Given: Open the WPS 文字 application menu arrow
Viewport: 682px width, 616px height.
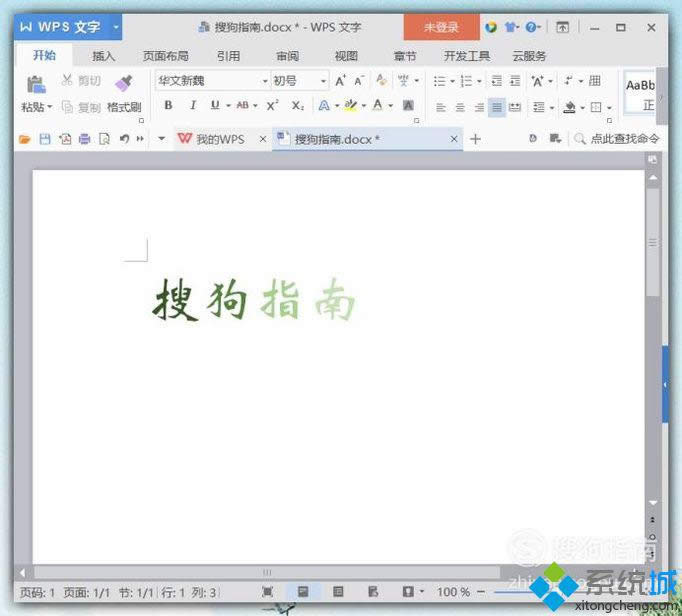Looking at the screenshot, I should click(116, 27).
